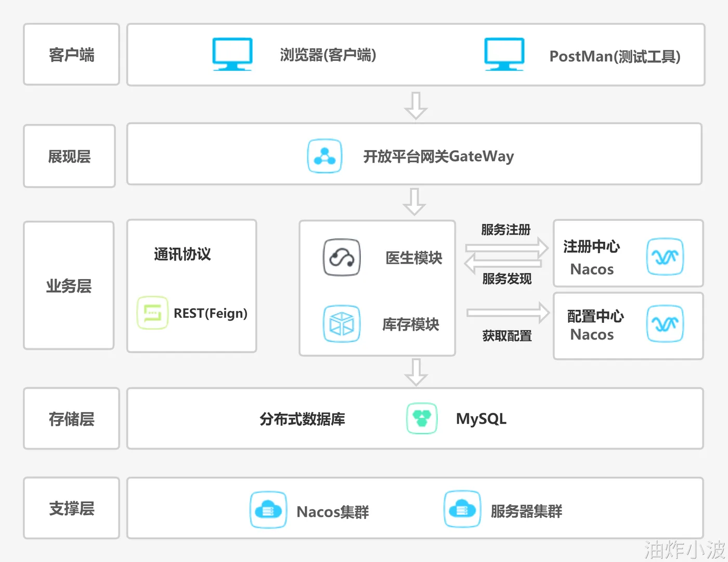Click the cube icon for 库存模块
728x562 pixels.
point(342,323)
